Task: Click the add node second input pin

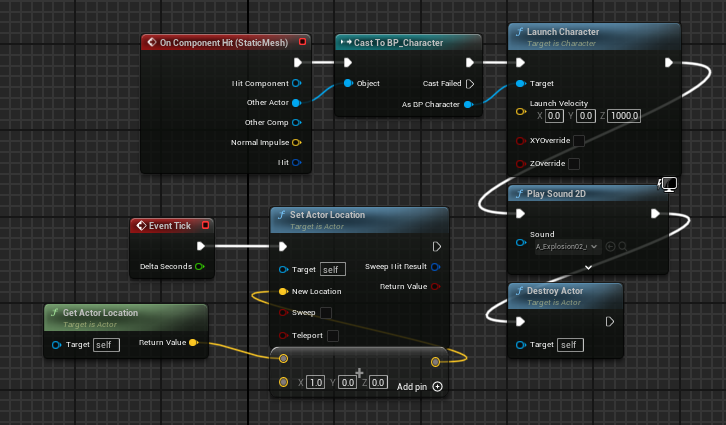Action: click(x=283, y=382)
